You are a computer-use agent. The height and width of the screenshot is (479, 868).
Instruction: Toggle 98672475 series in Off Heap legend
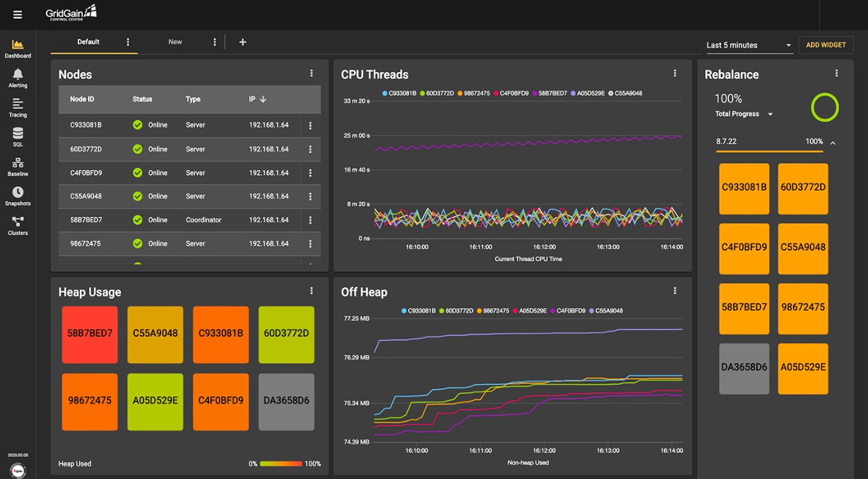(493, 311)
